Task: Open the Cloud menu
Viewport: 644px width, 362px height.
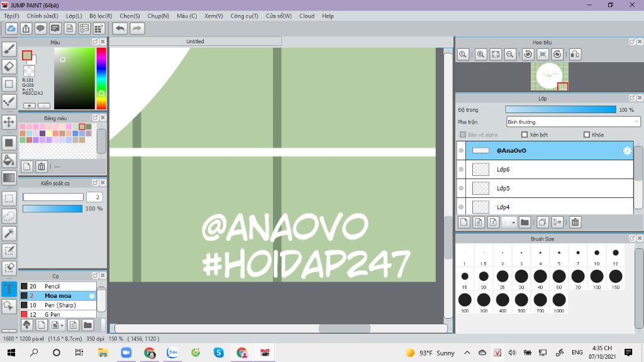Action: [307, 16]
